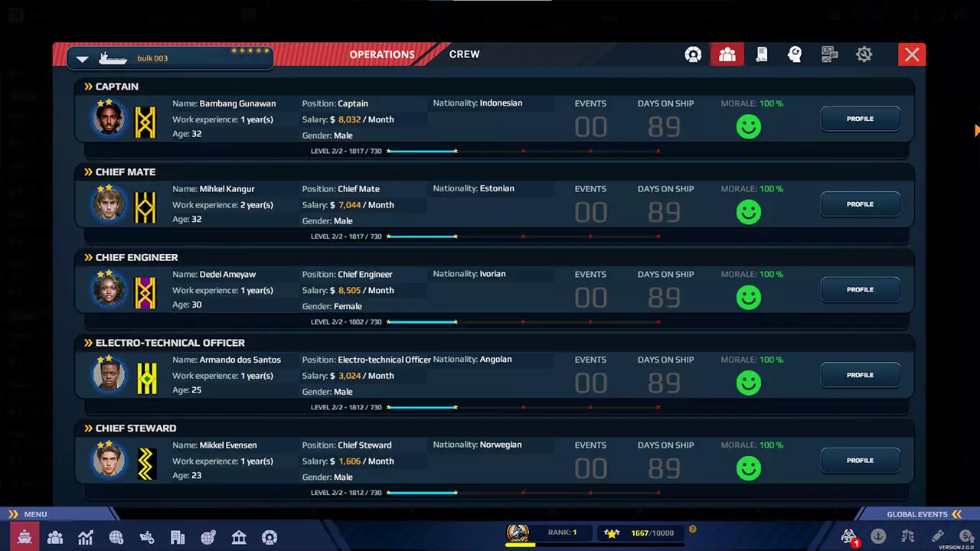Expand the bulk 003 ship selector dropdown

(83, 59)
